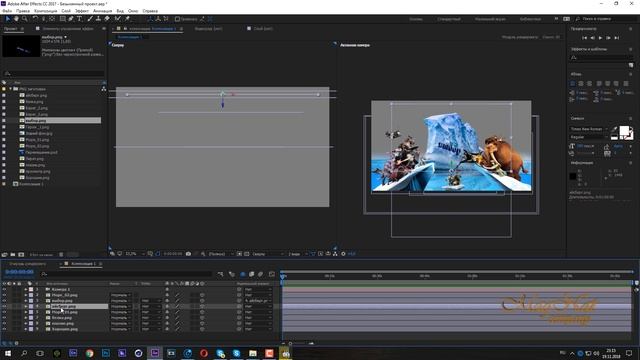This screenshot has height=360, width=640.
Task: Click the timeline layer search field
Action: (127, 274)
